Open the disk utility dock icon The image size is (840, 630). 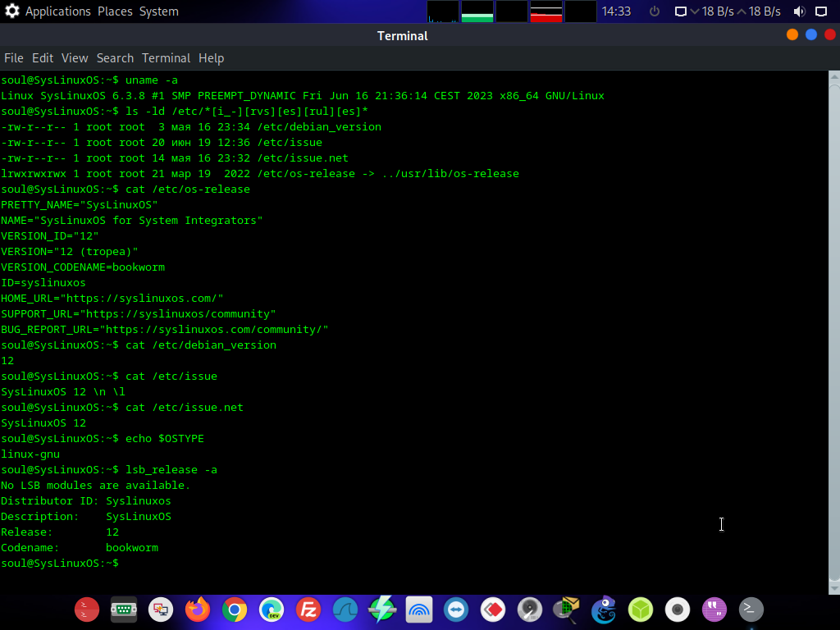(x=531, y=609)
